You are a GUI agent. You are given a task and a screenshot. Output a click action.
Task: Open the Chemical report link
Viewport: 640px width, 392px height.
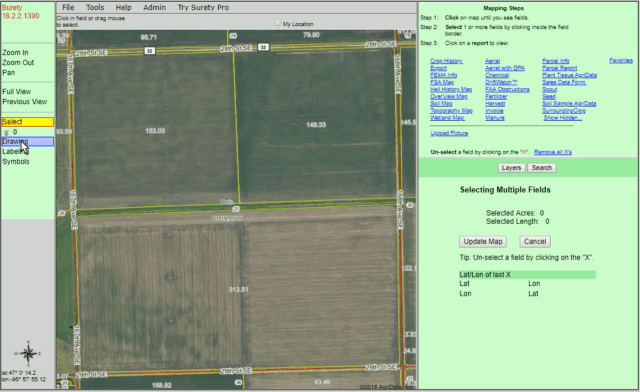497,75
